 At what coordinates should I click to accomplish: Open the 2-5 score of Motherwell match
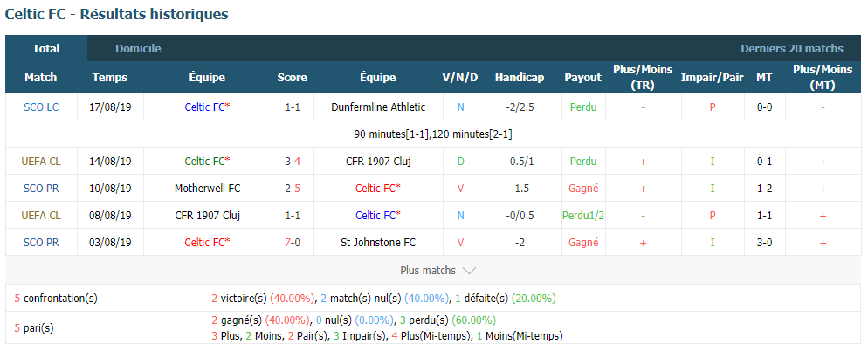click(293, 189)
